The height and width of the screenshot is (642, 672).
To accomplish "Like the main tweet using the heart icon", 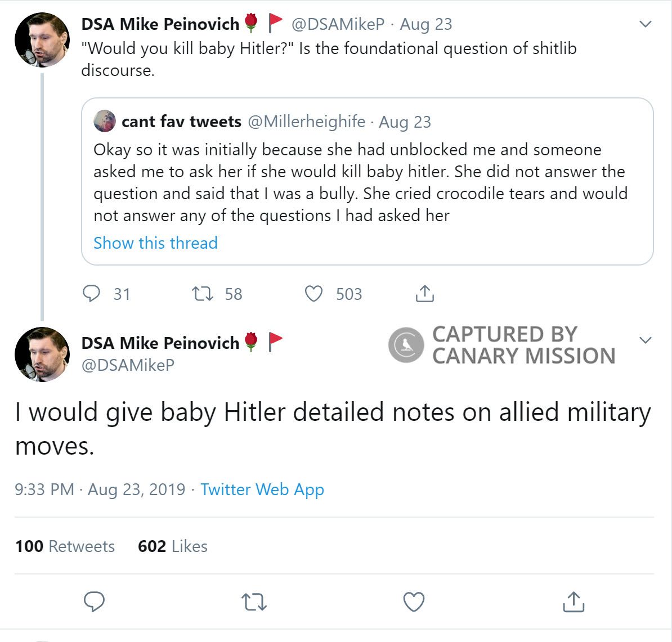I will pos(414,602).
